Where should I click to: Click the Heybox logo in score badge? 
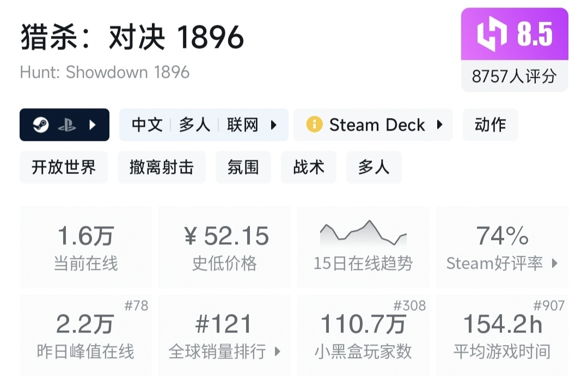[x=492, y=34]
